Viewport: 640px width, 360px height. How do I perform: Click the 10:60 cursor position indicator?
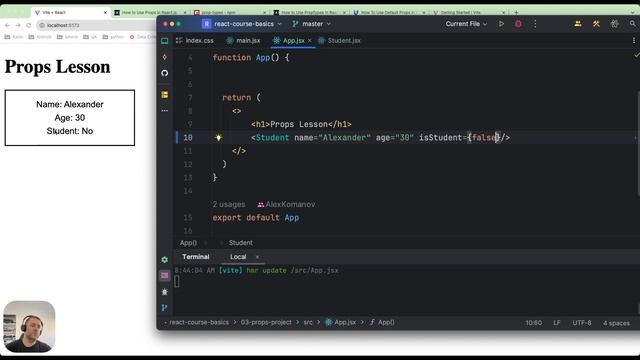(x=533, y=323)
